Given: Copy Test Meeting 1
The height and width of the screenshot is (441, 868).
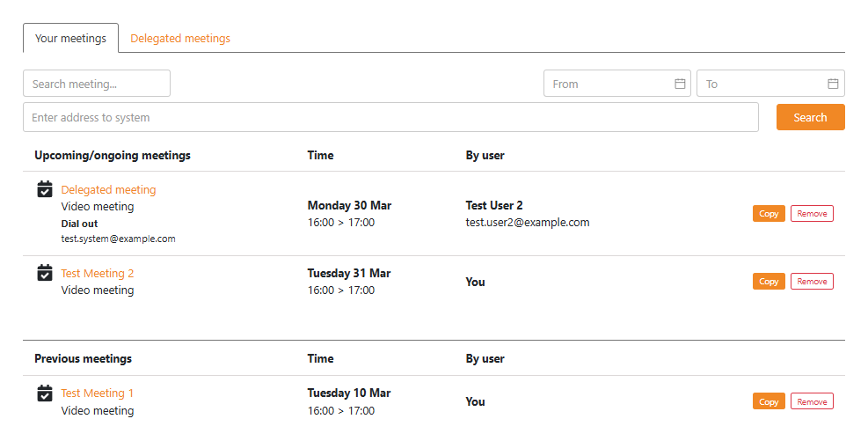Looking at the screenshot, I should [769, 401].
